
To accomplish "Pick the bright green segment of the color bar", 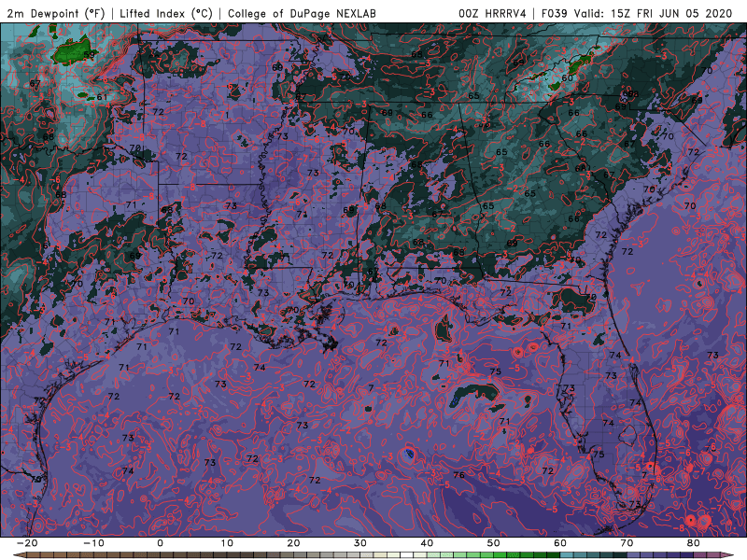I will (x=500, y=555).
